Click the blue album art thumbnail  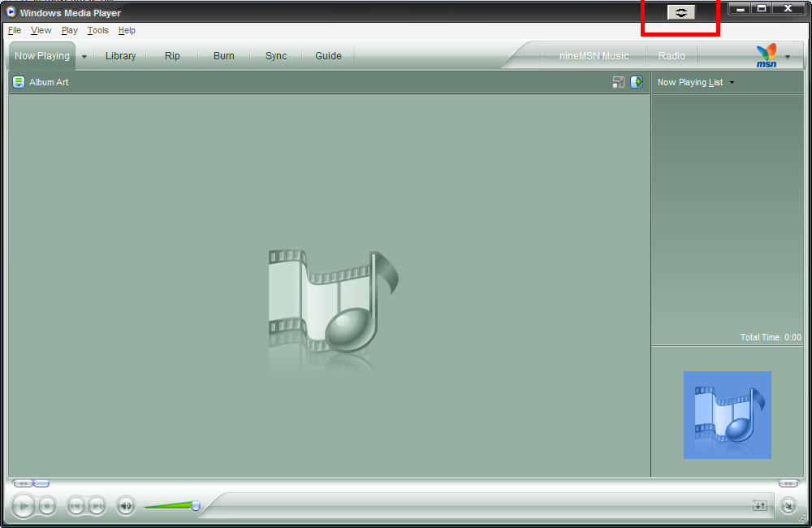pyautogui.click(x=727, y=414)
